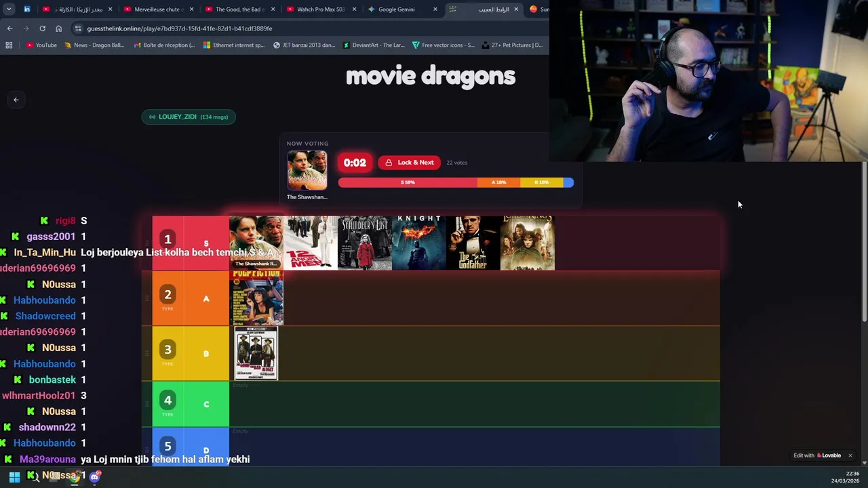The width and height of the screenshot is (868, 488).
Task: Open the browser home page icon
Action: click(58, 28)
